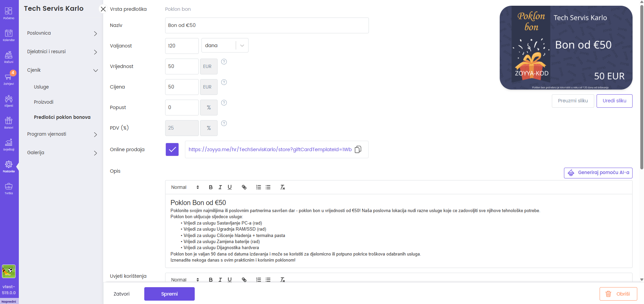Open Zahtjevi cart icon with badge

[x=9, y=79]
